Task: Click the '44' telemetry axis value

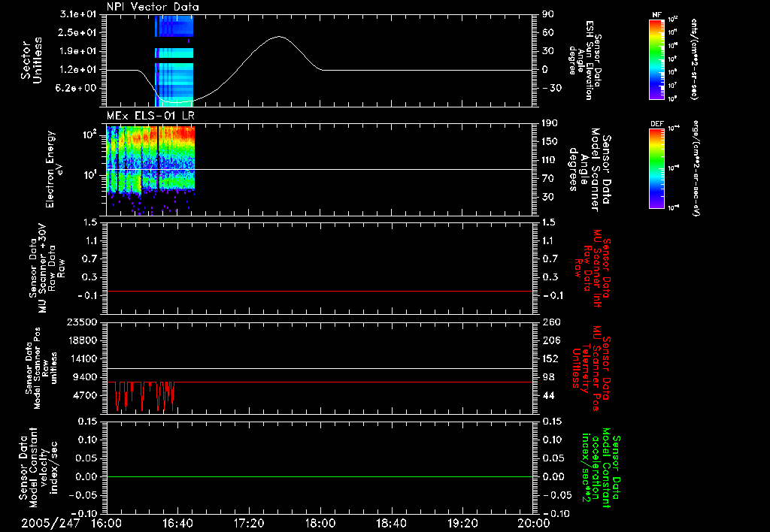Action: click(x=548, y=395)
